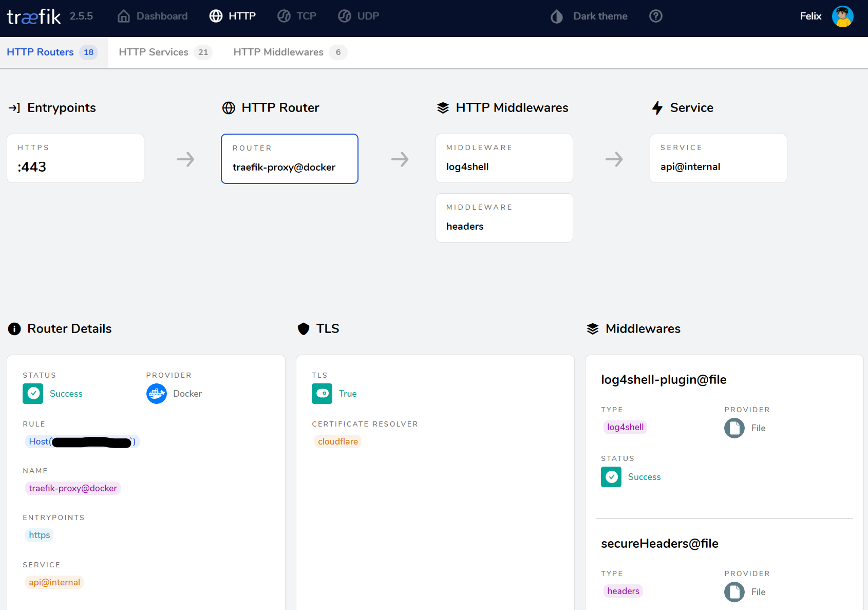This screenshot has width=868, height=610.
Task: Click the Entrypoints arrow icon
Action: tap(14, 108)
